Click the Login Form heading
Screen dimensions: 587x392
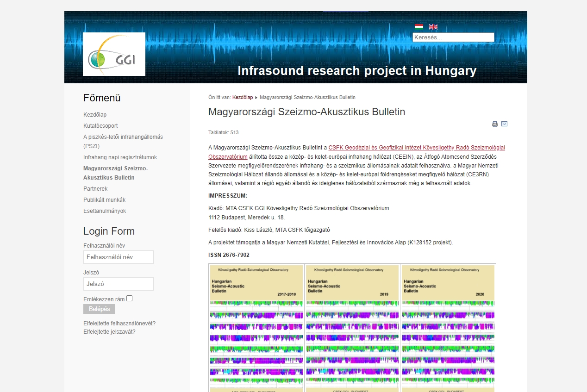109,231
